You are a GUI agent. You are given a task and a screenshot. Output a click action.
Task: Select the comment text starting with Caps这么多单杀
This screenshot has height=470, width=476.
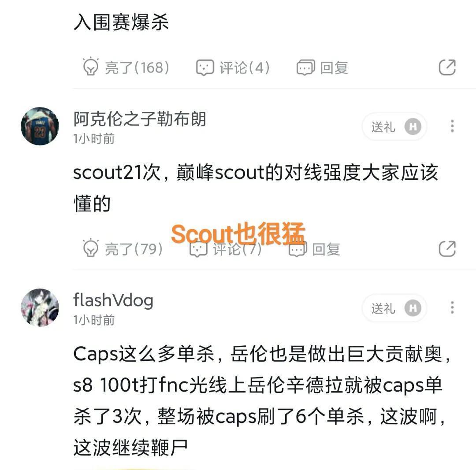262,400
